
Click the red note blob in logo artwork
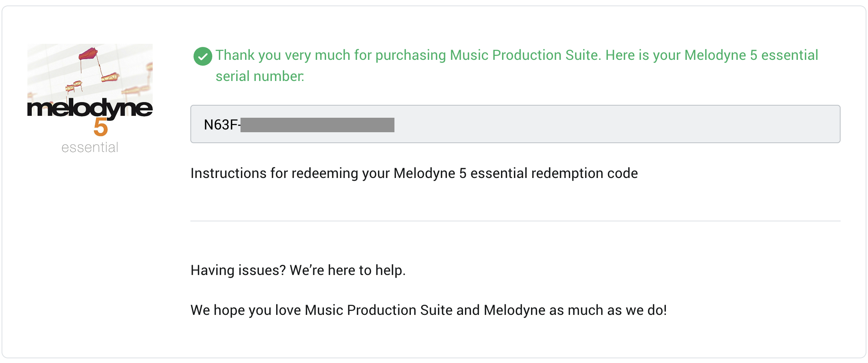(x=88, y=54)
